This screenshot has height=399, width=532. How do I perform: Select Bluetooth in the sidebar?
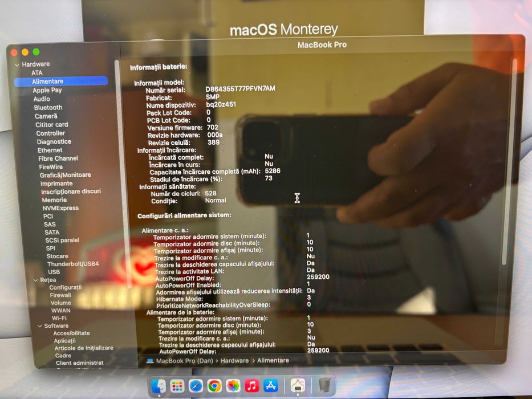pos(48,108)
